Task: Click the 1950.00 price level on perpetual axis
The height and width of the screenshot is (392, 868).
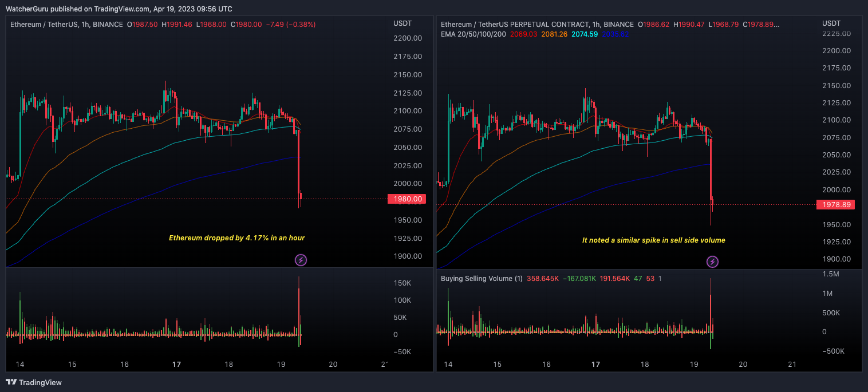Action: [836, 225]
